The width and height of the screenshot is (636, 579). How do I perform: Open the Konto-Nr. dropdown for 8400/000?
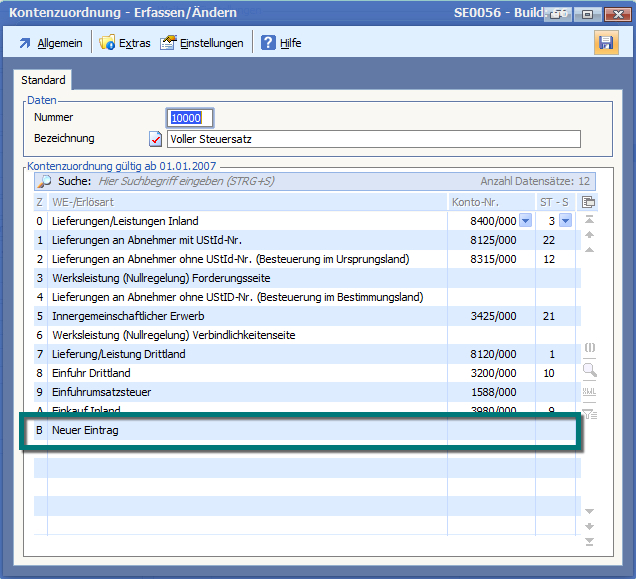pos(526,221)
